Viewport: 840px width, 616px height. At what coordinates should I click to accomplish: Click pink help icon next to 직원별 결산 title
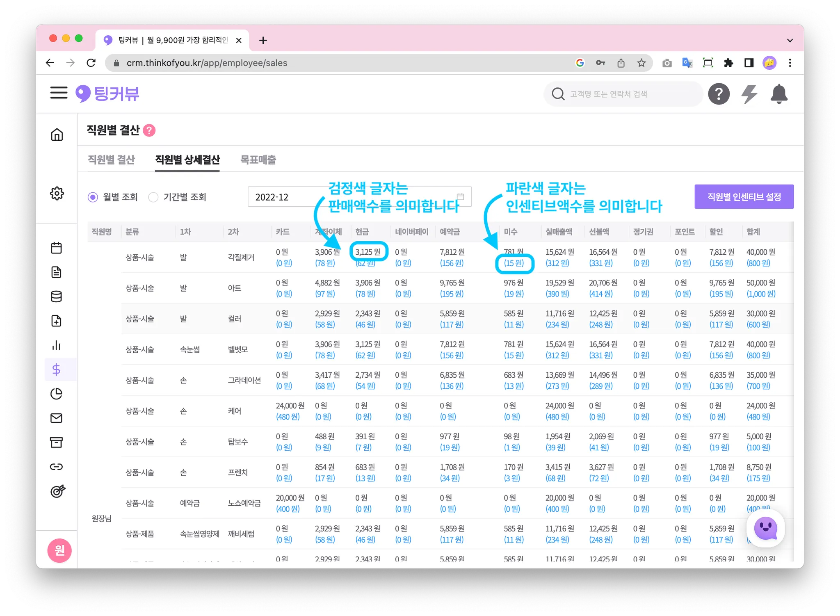pos(149,130)
